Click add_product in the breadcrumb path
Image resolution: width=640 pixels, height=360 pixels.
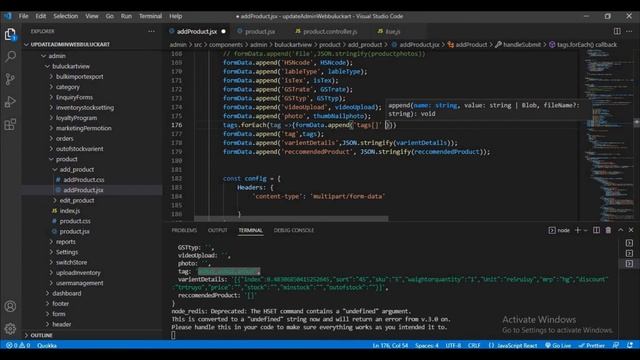tap(365, 44)
